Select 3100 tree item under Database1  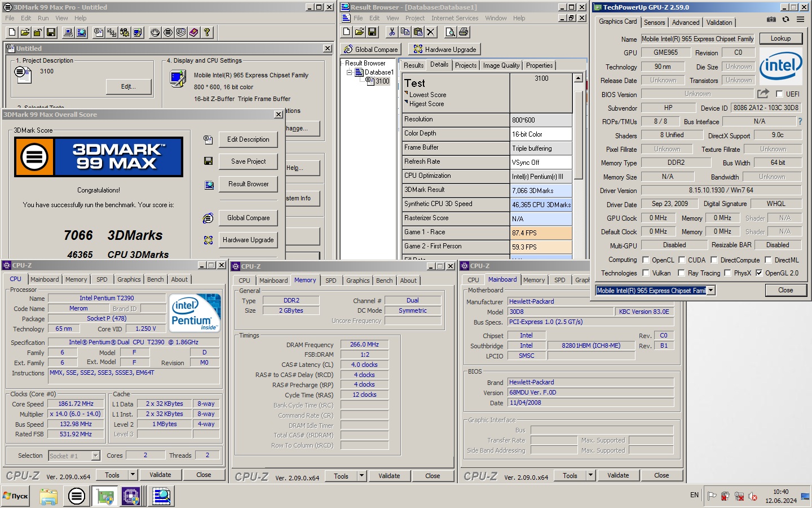tap(382, 81)
